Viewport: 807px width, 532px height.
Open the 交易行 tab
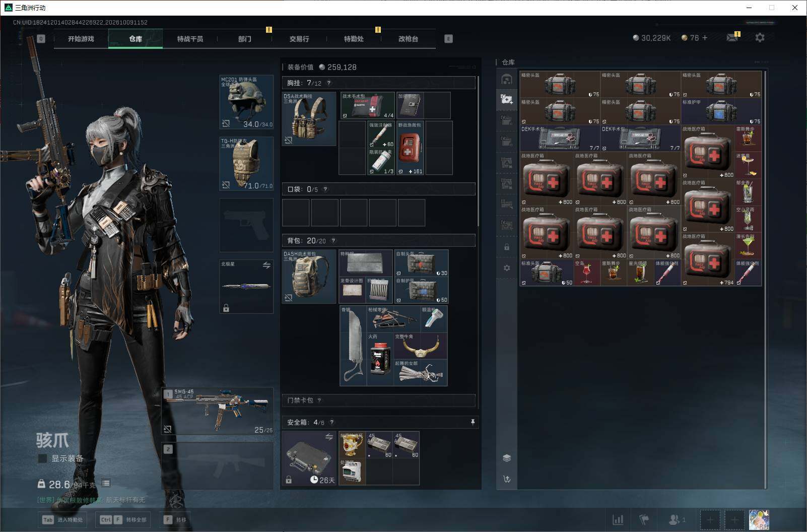(299, 39)
